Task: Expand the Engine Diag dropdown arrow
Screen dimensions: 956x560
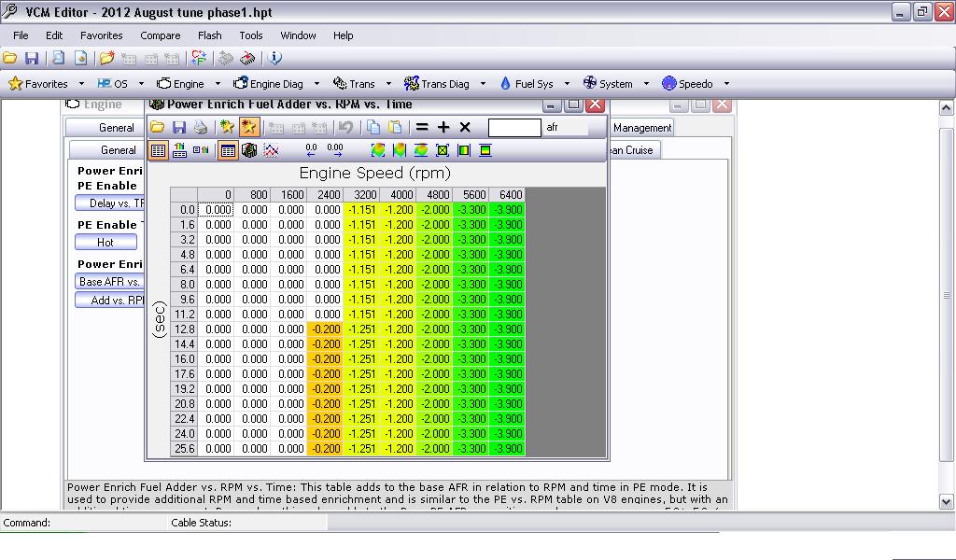Action: [316, 83]
